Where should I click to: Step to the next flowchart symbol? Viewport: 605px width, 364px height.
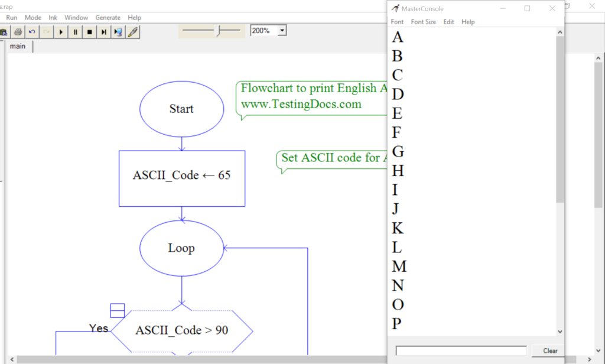pyautogui.click(x=103, y=31)
